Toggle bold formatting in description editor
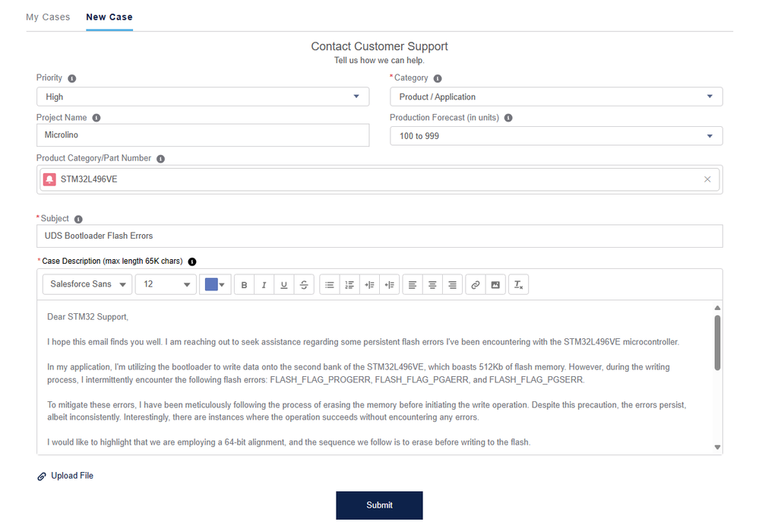The width and height of the screenshot is (759, 532). point(244,285)
